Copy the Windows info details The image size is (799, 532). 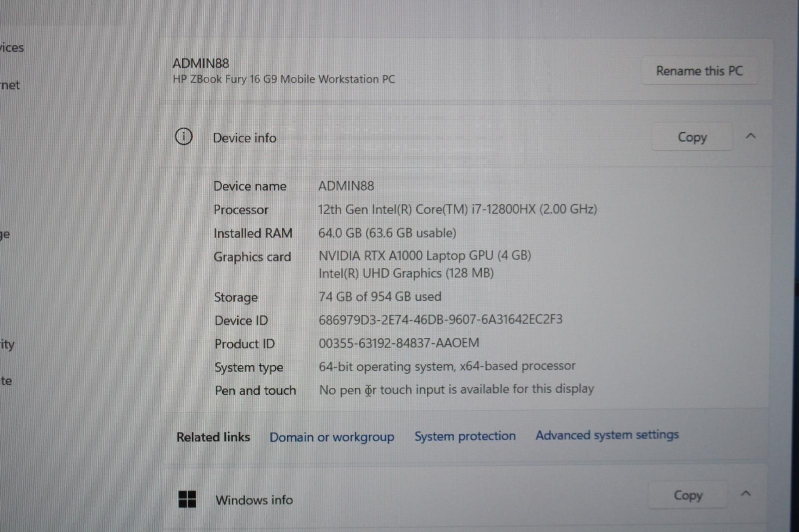point(688,495)
